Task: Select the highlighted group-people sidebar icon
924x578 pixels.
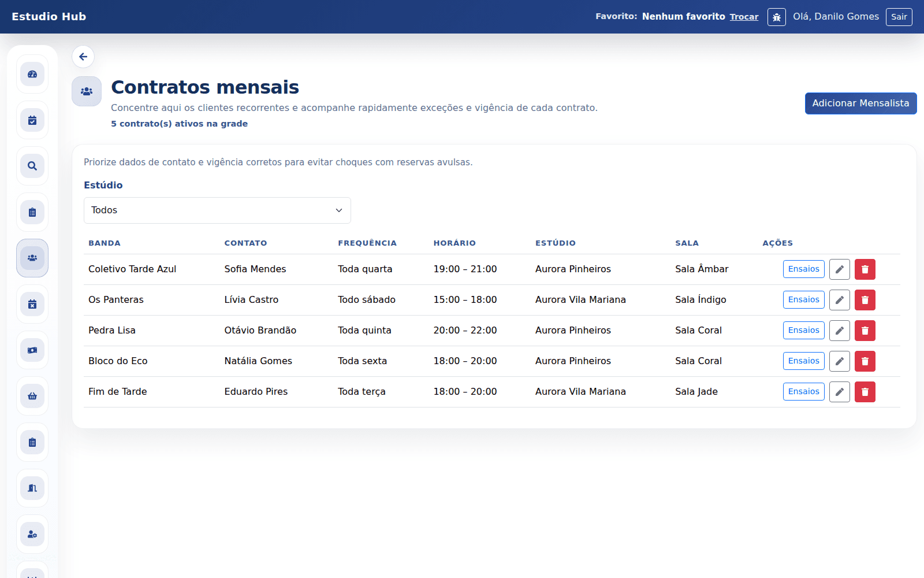Action: point(32,258)
